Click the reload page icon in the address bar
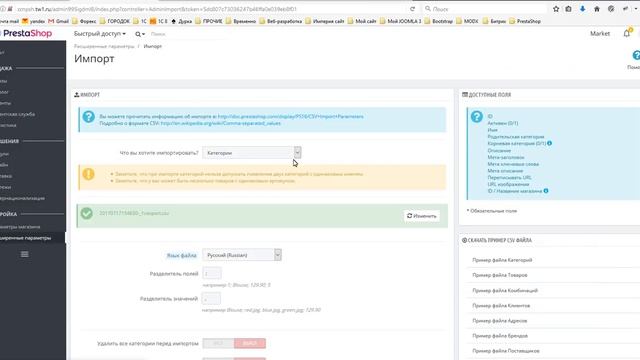Image resolution: width=640 pixels, height=360 pixels. pyautogui.click(x=413, y=9)
